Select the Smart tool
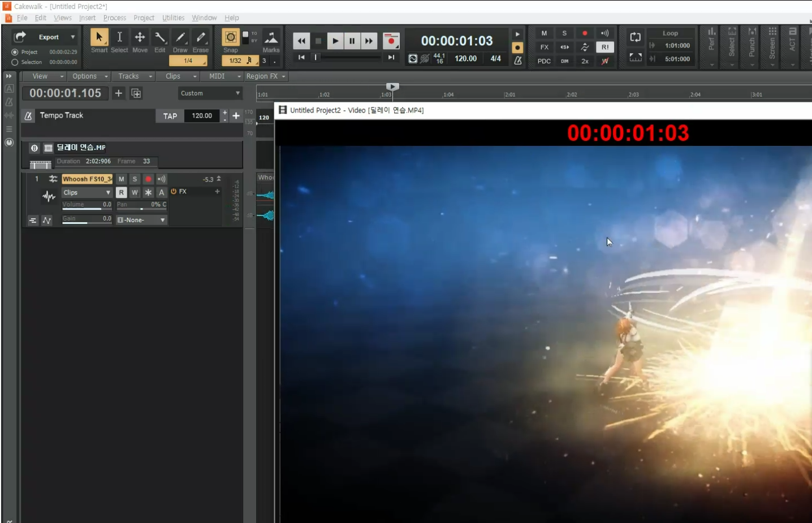The image size is (812, 523). 99,37
